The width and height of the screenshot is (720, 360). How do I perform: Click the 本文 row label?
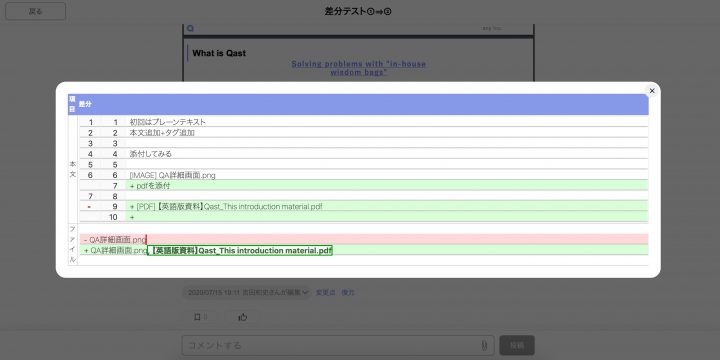pos(73,169)
